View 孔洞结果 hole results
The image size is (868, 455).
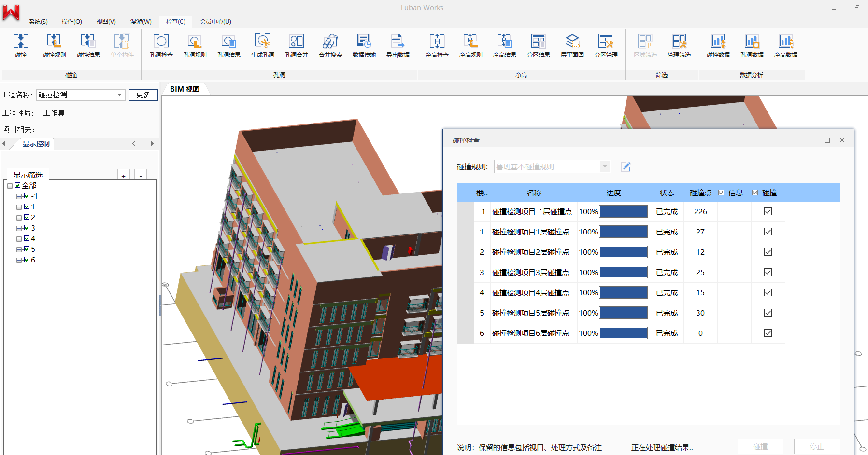click(x=229, y=46)
